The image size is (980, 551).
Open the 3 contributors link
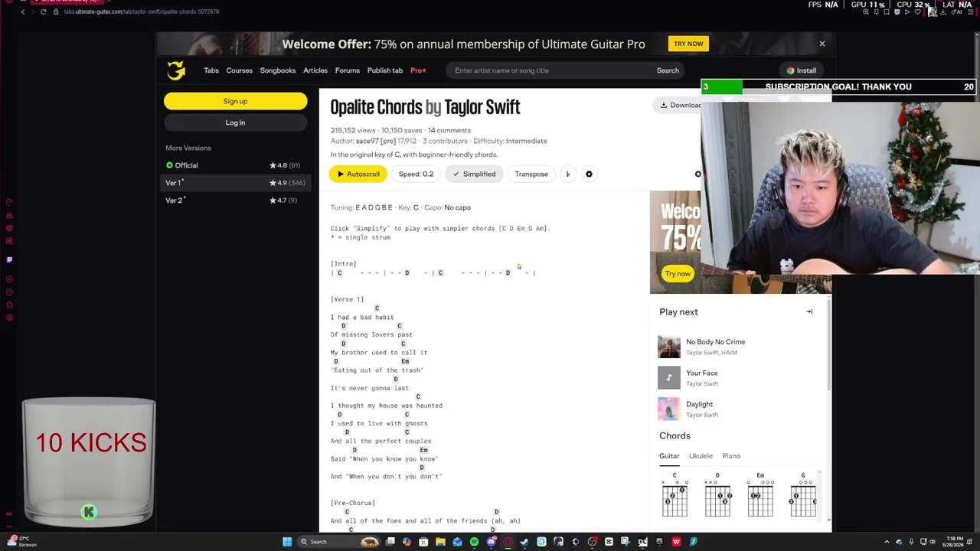tap(445, 141)
